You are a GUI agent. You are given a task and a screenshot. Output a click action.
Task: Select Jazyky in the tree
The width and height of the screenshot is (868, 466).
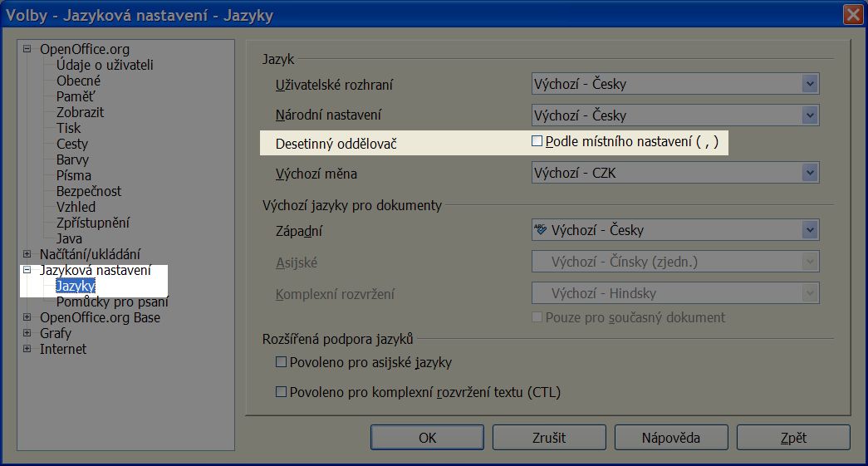coord(76,286)
